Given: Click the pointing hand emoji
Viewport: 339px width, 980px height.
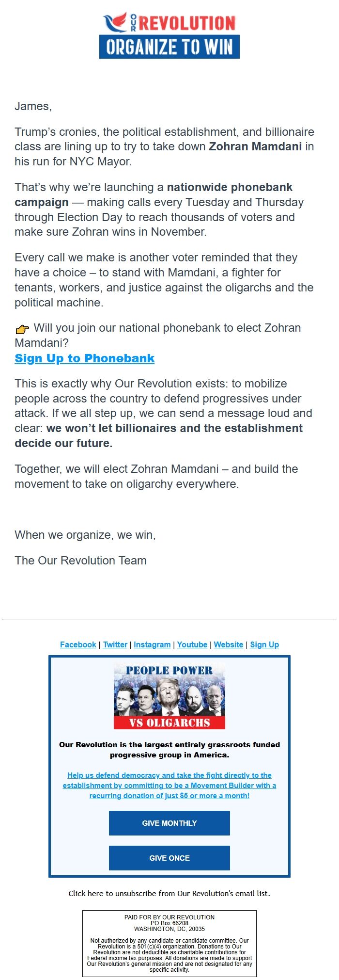Looking at the screenshot, I should pos(22,329).
